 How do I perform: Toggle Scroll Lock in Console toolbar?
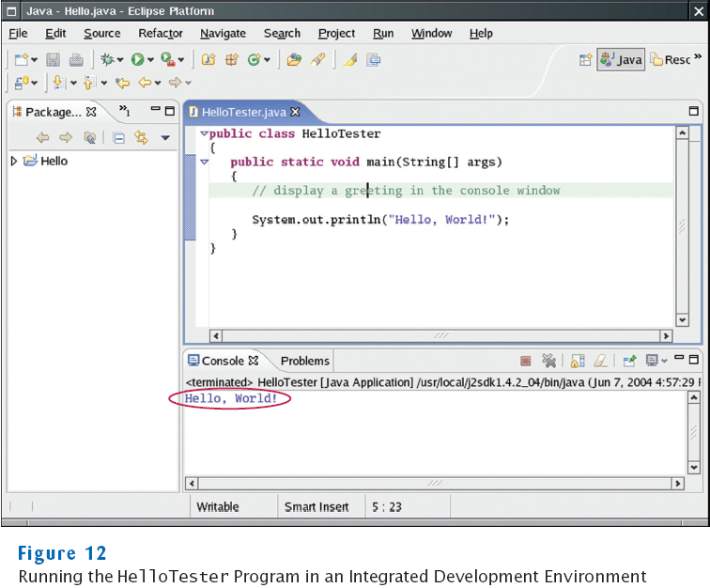[578, 361]
